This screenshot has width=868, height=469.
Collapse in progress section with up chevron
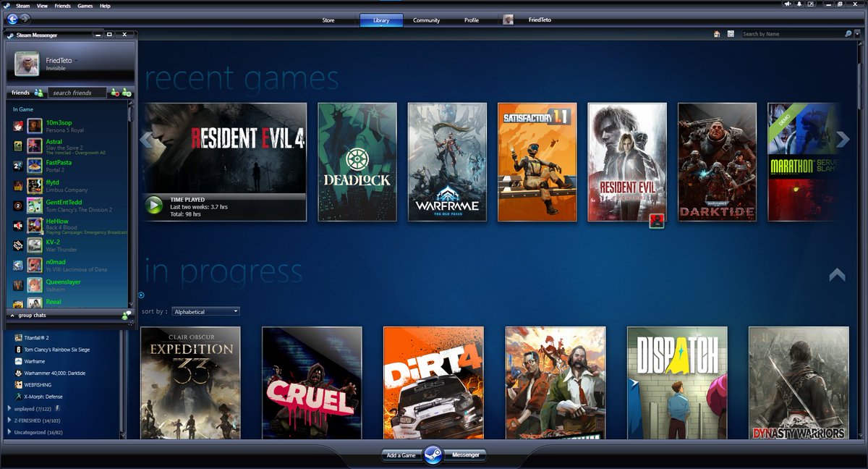[837, 274]
